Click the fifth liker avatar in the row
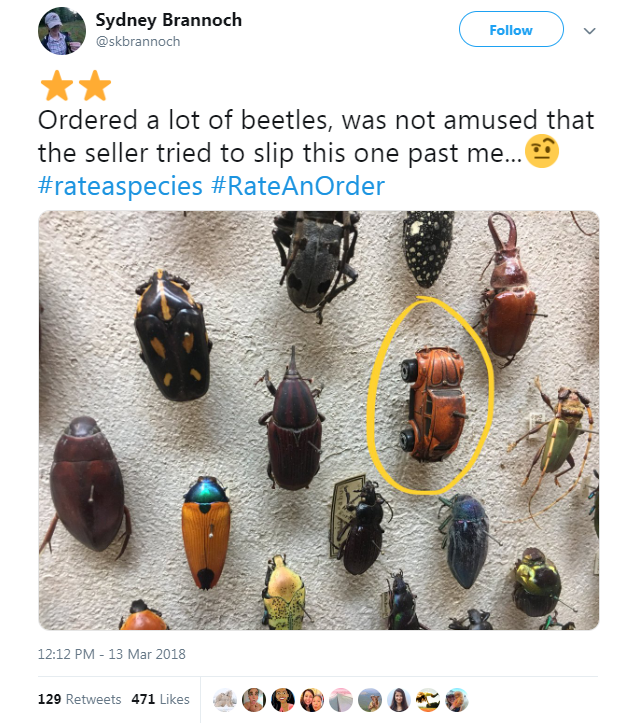The height and width of the screenshot is (723, 635). tap(340, 699)
